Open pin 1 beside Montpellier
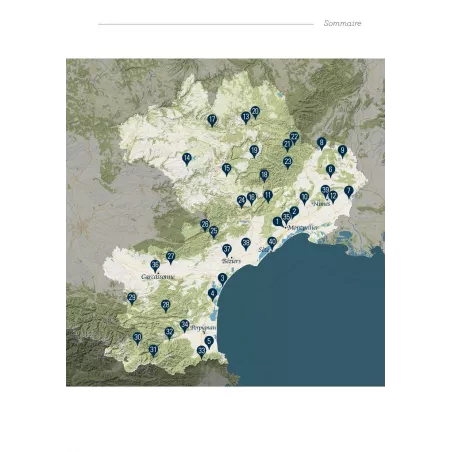Viewport: 452px width, 452px height. tap(277, 222)
